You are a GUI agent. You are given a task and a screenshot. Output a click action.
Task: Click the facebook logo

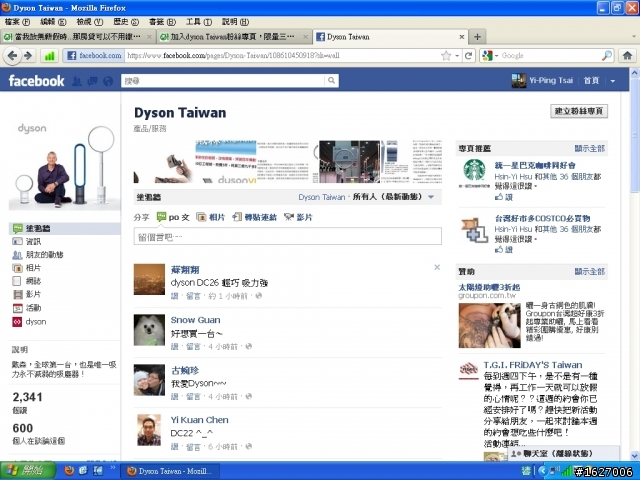click(x=36, y=81)
